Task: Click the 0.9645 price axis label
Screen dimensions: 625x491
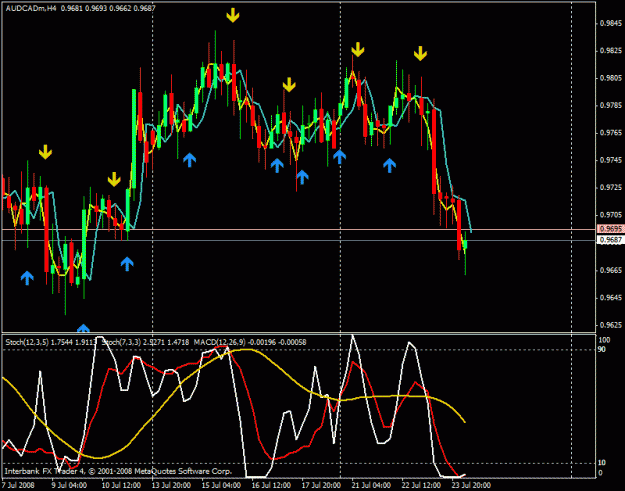Action: [611, 298]
